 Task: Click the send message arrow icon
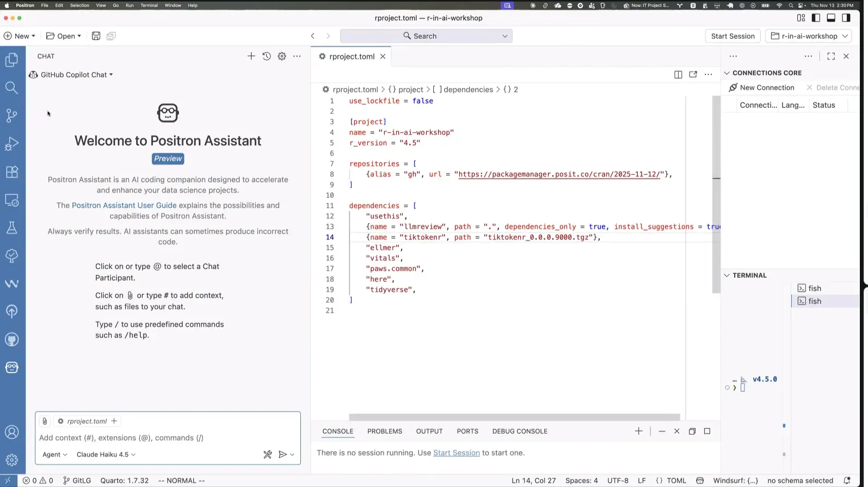(x=282, y=454)
